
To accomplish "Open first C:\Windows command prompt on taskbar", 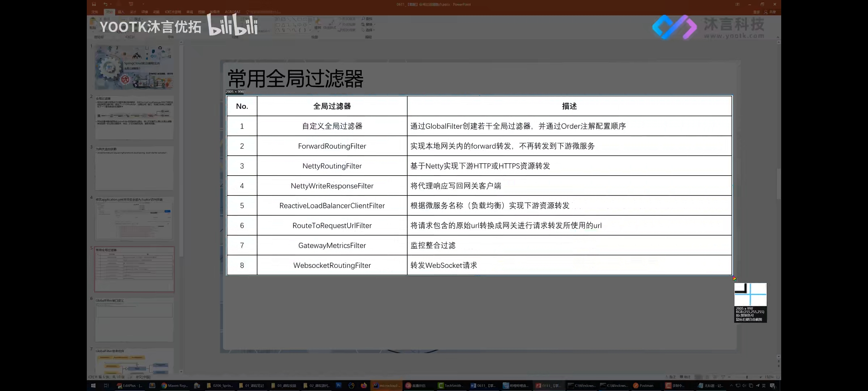I will pos(581,386).
